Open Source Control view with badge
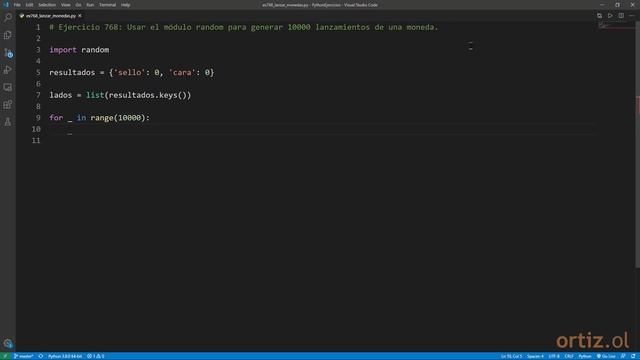640x360 pixels. pos(8,53)
